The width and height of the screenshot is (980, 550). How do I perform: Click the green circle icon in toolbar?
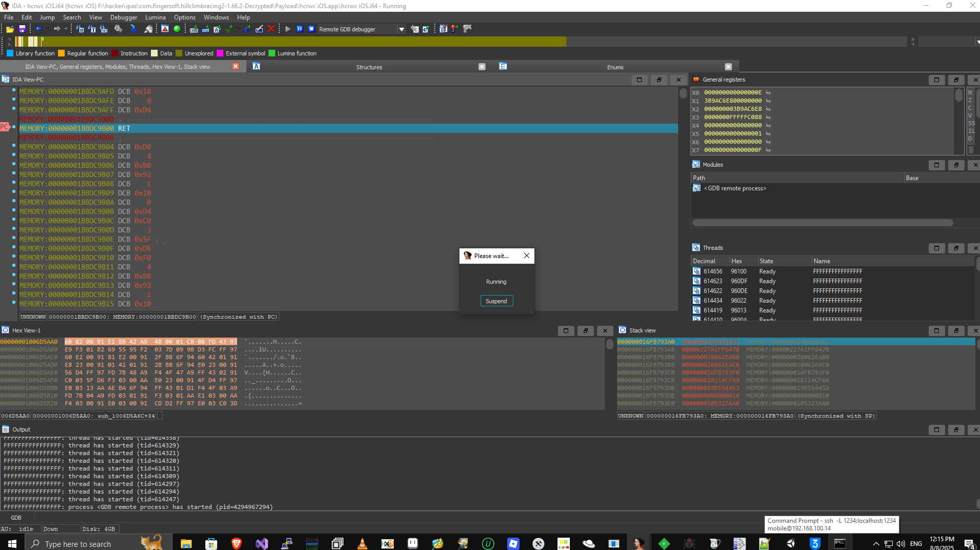(x=177, y=29)
